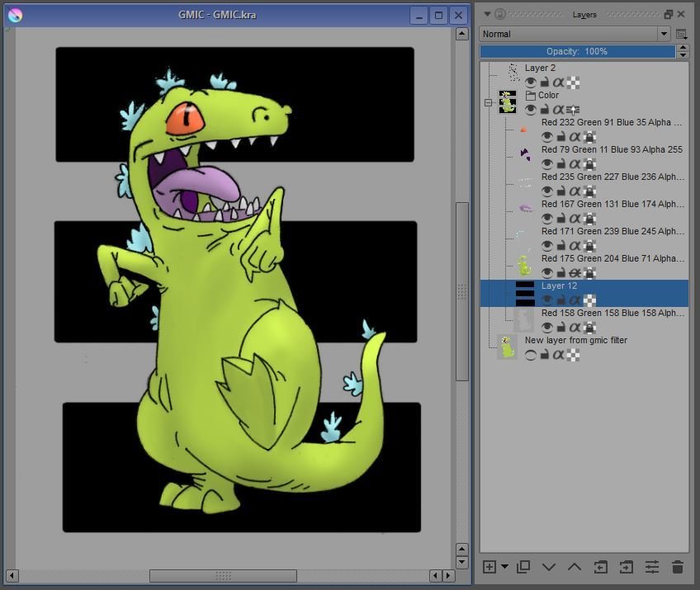Toggle inherit alpha on Layer 2
Viewport: 700px width, 590px height.
tap(559, 83)
